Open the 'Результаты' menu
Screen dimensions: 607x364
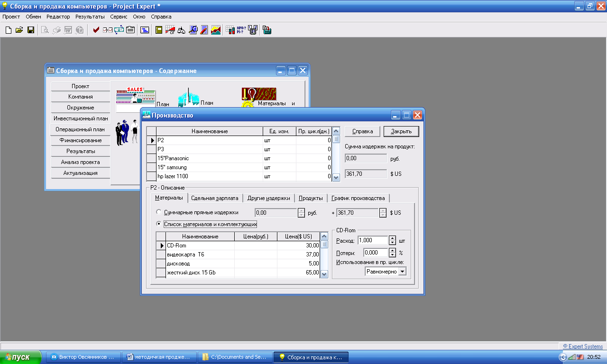click(x=90, y=17)
